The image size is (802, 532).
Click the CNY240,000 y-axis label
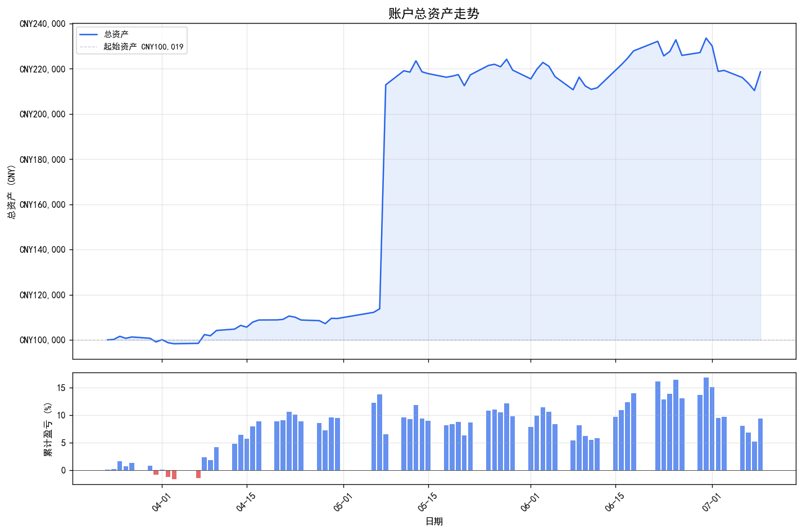pyautogui.click(x=42, y=24)
